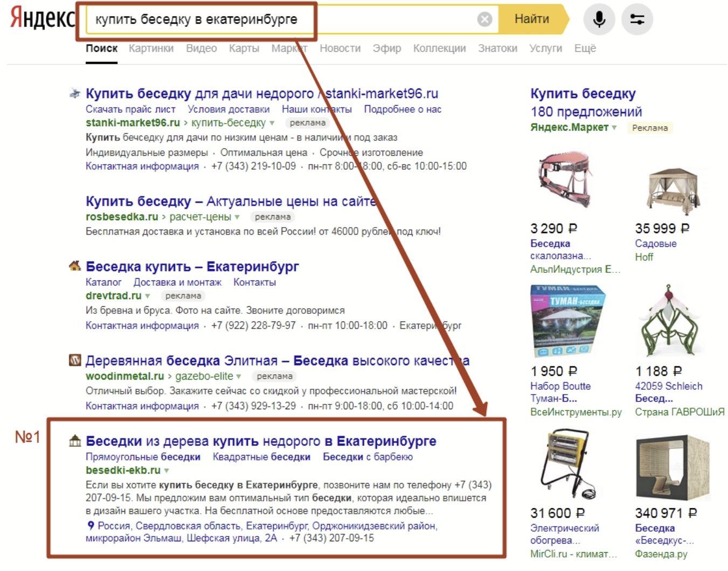This screenshot has height=571, width=728.
Task: Click 'Контактная информация' under woodinmetal.ru
Action: click(x=142, y=406)
